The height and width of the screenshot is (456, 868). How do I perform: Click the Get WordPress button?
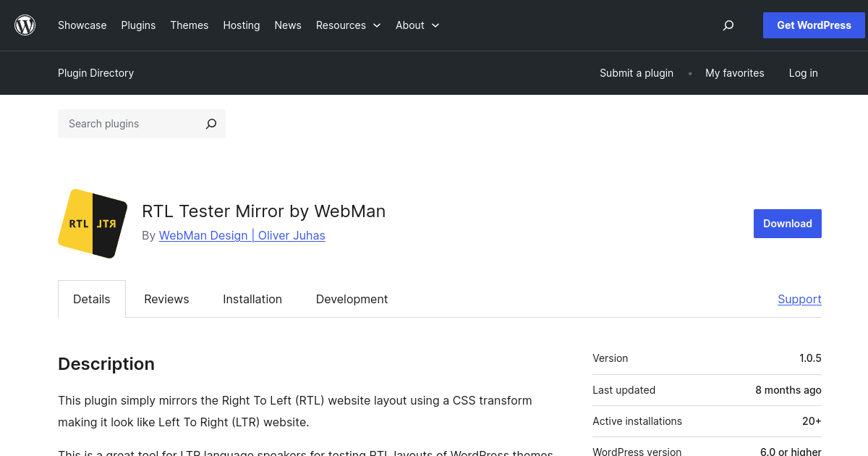pyautogui.click(x=814, y=25)
